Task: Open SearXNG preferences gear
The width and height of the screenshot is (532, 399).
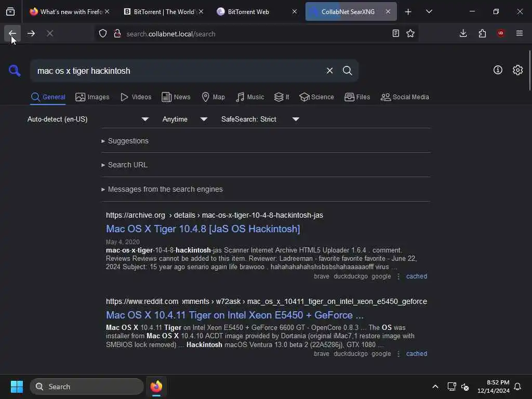Action: [x=518, y=70]
